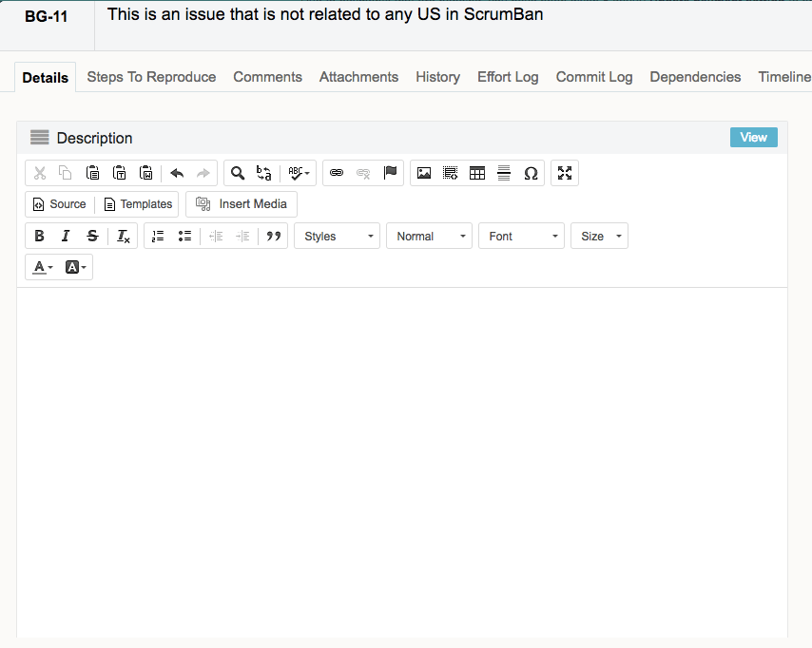Open the Comments tab
Viewport: 812px width, 648px height.
pos(267,77)
